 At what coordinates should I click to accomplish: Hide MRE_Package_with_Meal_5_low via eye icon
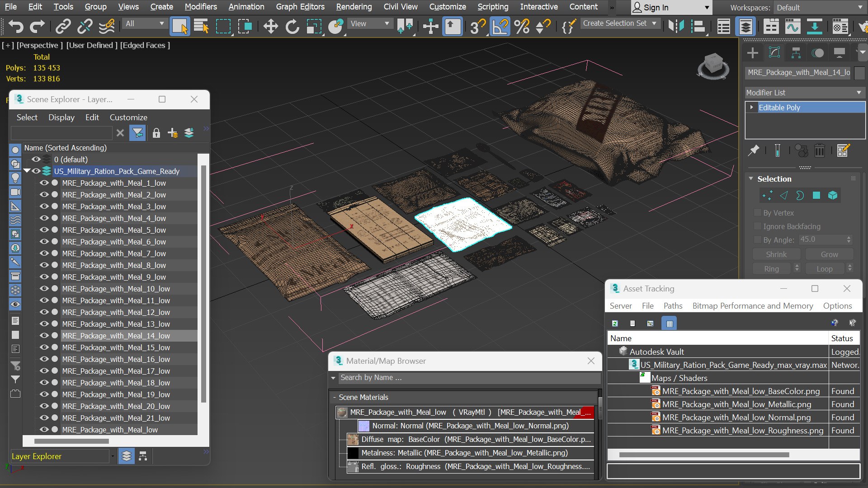tap(44, 230)
